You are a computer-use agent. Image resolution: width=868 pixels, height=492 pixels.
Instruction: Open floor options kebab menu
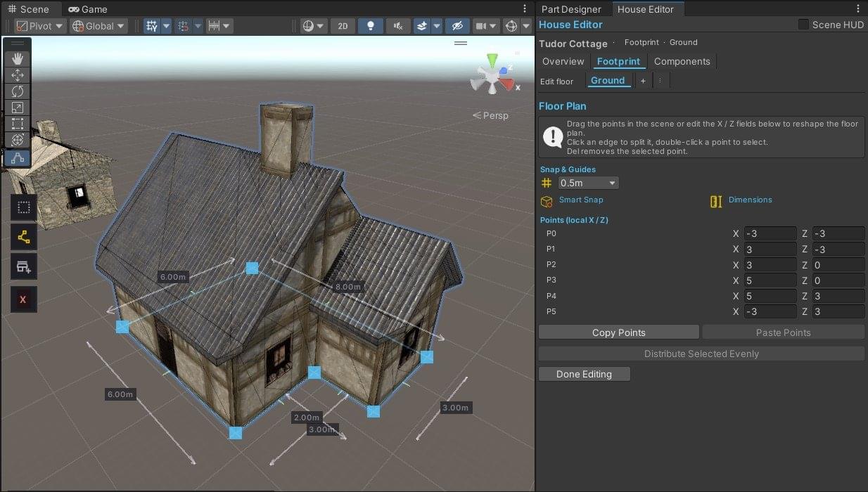pos(660,81)
